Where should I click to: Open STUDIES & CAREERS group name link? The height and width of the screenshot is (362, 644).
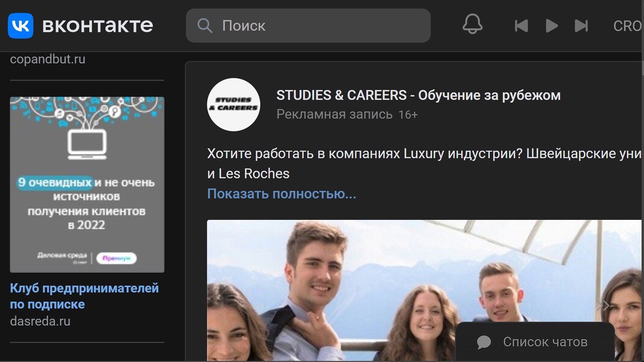418,95
